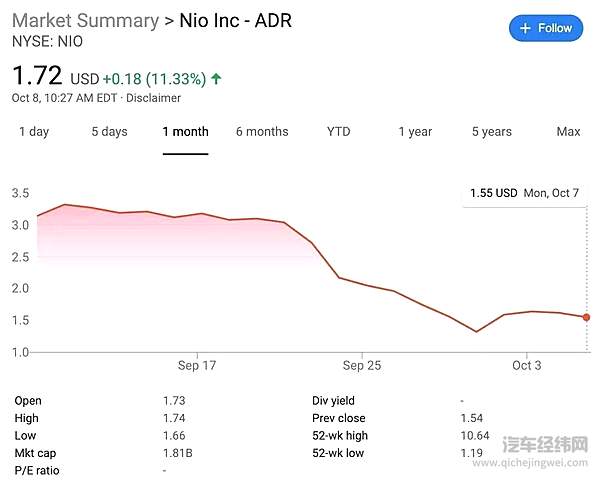Open the Disclaimer link
Screen dimensions: 600x491
[156, 98]
